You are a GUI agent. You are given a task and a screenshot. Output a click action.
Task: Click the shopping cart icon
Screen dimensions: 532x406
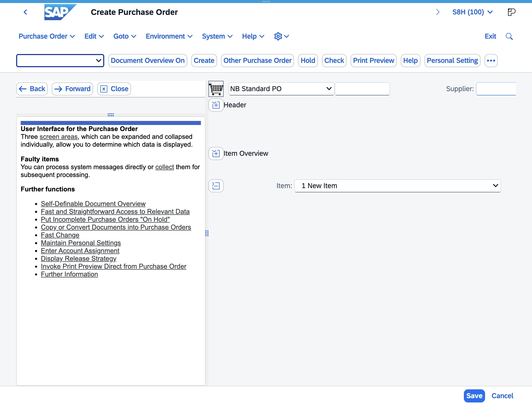(216, 89)
